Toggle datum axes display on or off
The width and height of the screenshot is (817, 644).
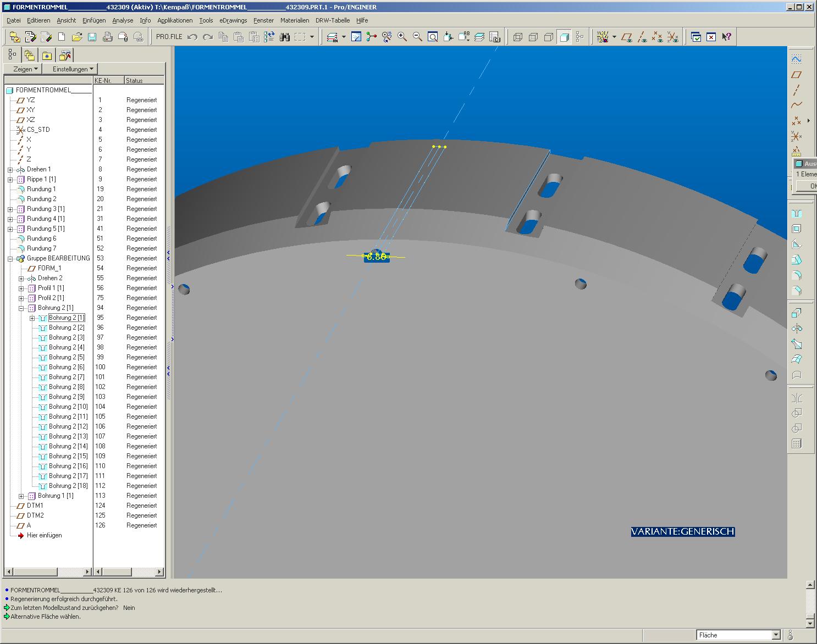pos(642,37)
